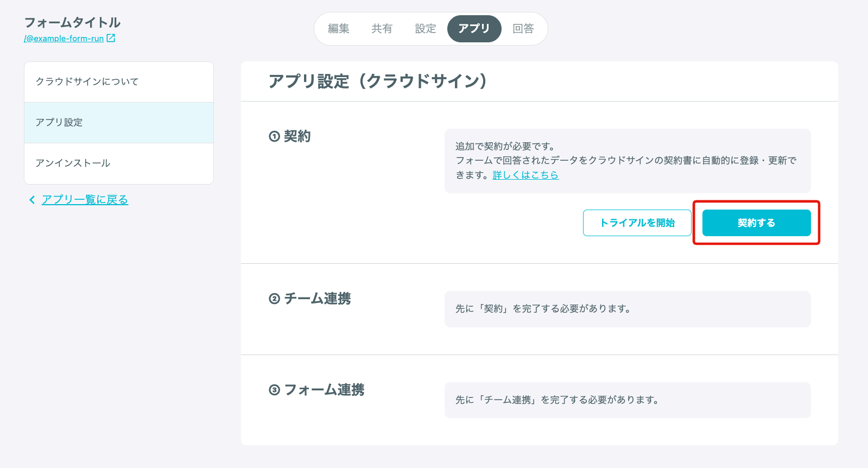Image resolution: width=868 pixels, height=468 pixels.
Task: Follow the アプリ一覧に戻る link
Action: pos(85,200)
